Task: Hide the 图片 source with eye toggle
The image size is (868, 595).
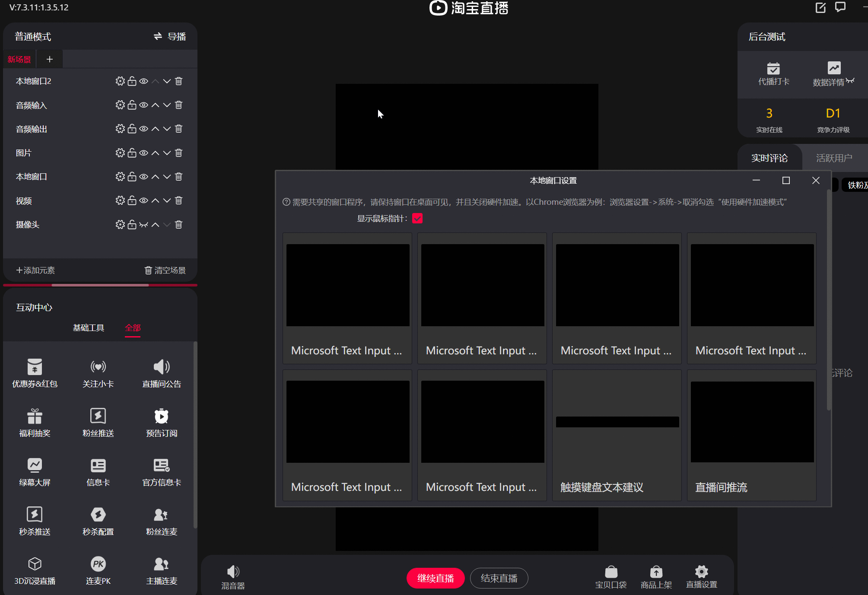Action: (143, 153)
